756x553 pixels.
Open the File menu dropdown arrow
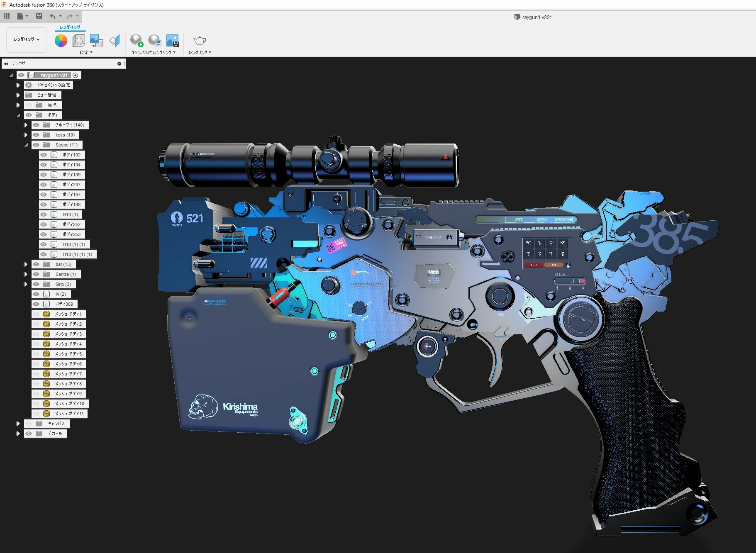(x=27, y=16)
